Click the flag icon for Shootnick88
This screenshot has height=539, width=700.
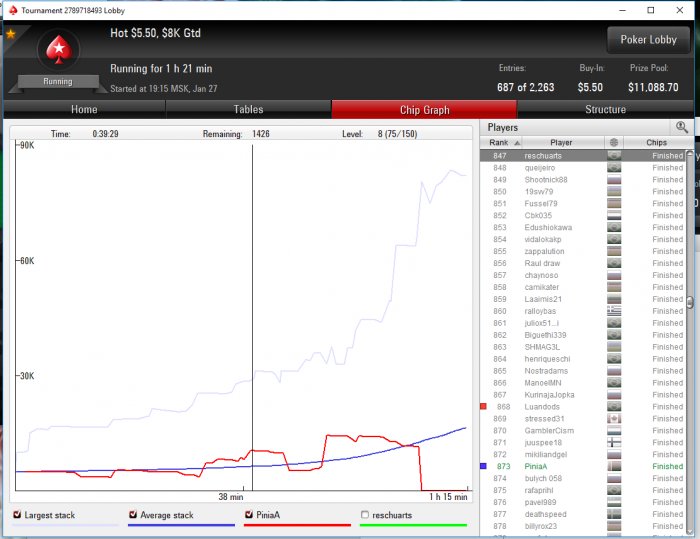click(614, 180)
